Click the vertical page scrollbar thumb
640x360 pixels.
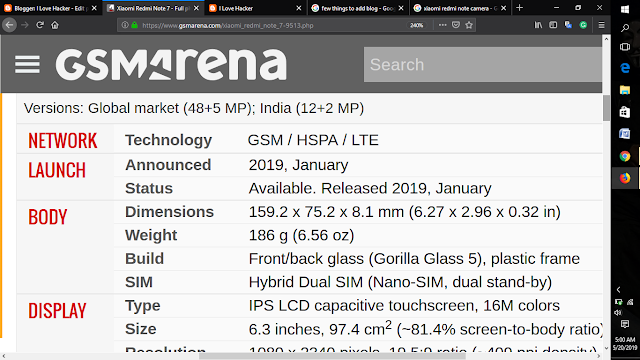click(x=606, y=108)
